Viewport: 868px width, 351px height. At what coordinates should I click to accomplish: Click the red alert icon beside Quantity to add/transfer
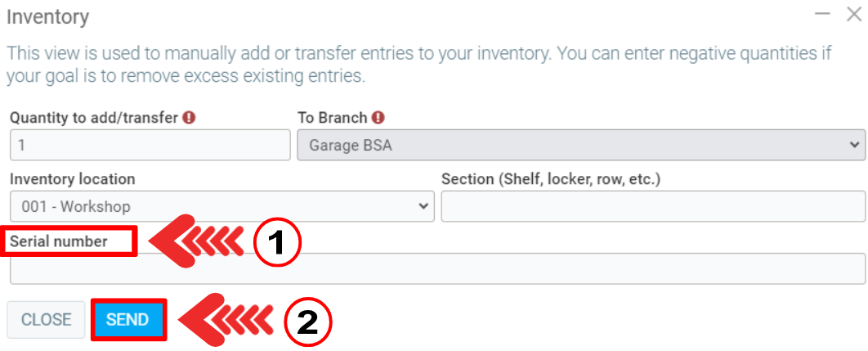(x=189, y=118)
